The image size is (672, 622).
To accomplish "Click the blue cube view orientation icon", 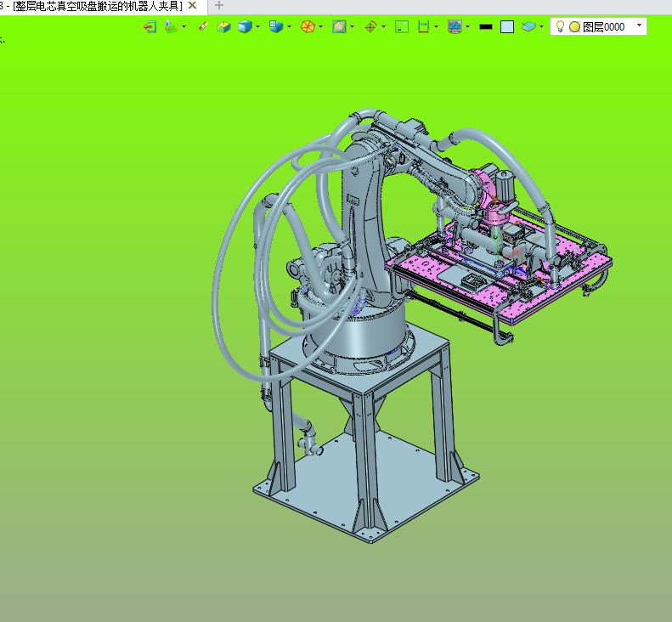I will pos(276,26).
